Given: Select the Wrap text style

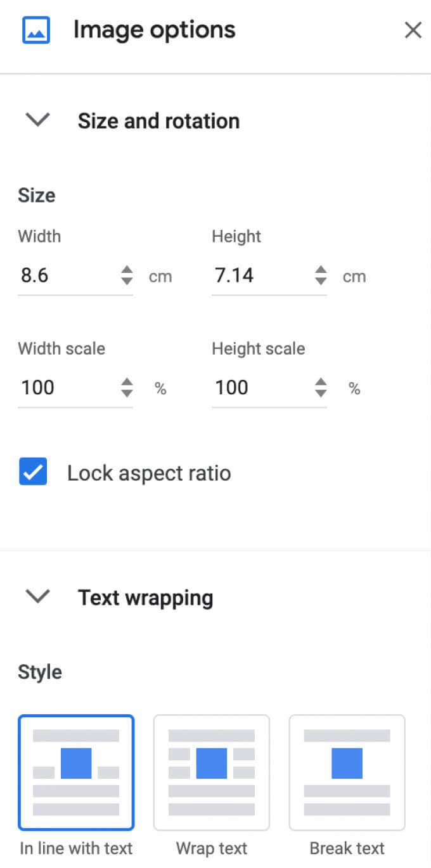Looking at the screenshot, I should pyautogui.click(x=211, y=772).
